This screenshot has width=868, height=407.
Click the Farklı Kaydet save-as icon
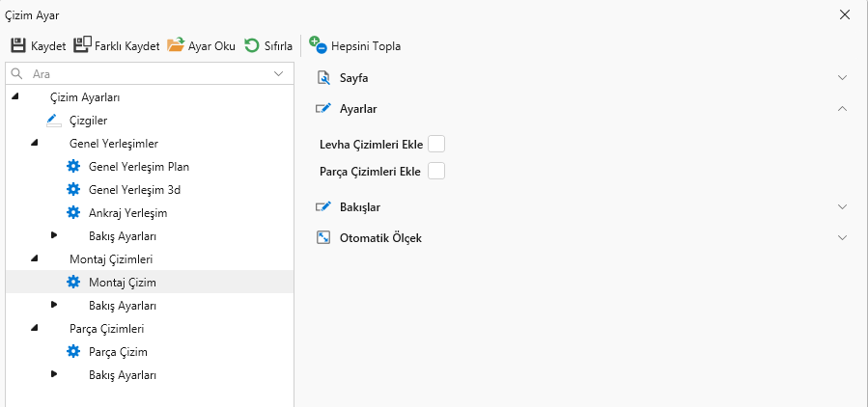(82, 45)
